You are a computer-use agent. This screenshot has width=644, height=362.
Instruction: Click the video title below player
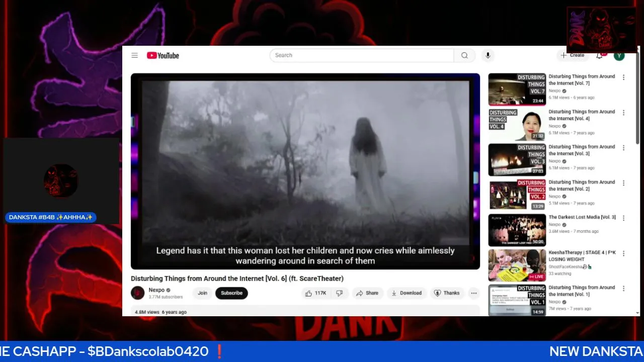[x=237, y=279]
